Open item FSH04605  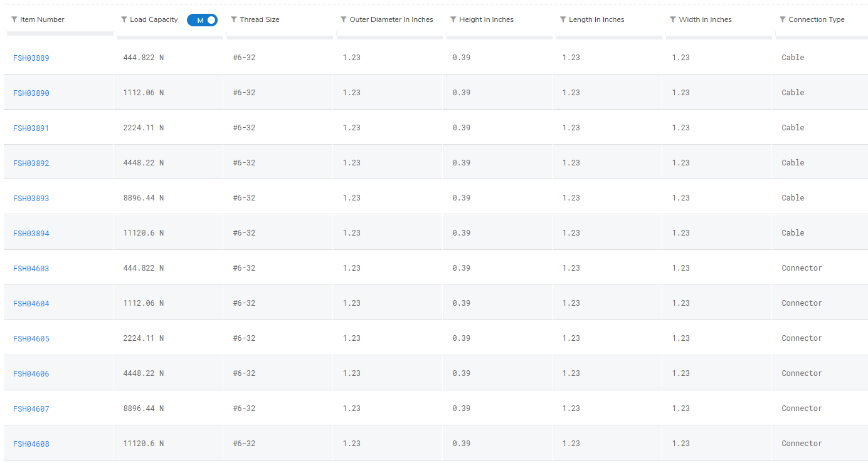(x=31, y=339)
